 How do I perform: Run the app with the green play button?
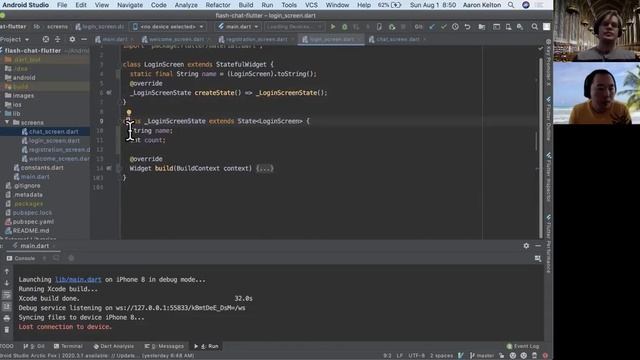[333, 27]
